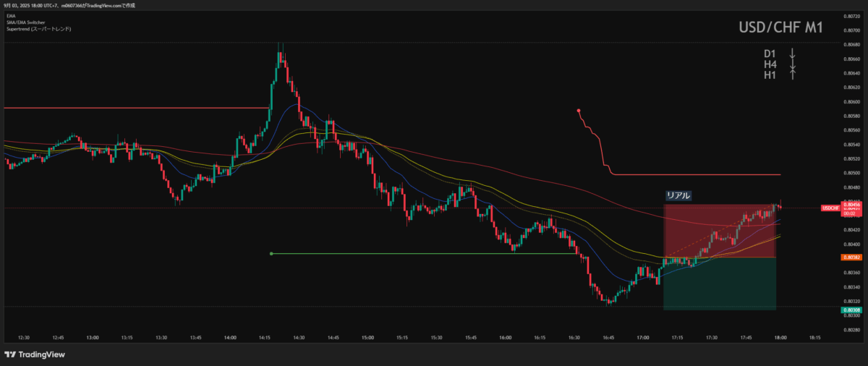Click the USDCHF red symbol tag

(830, 208)
